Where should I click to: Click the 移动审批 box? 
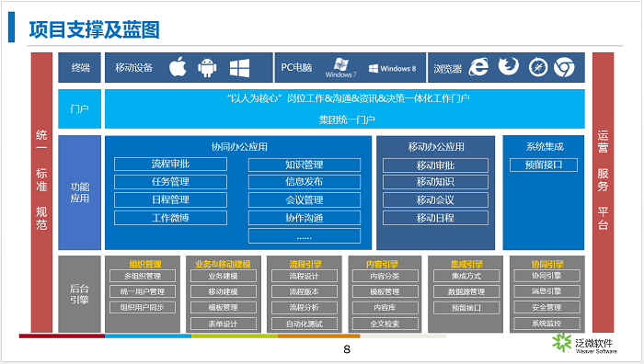[435, 165]
